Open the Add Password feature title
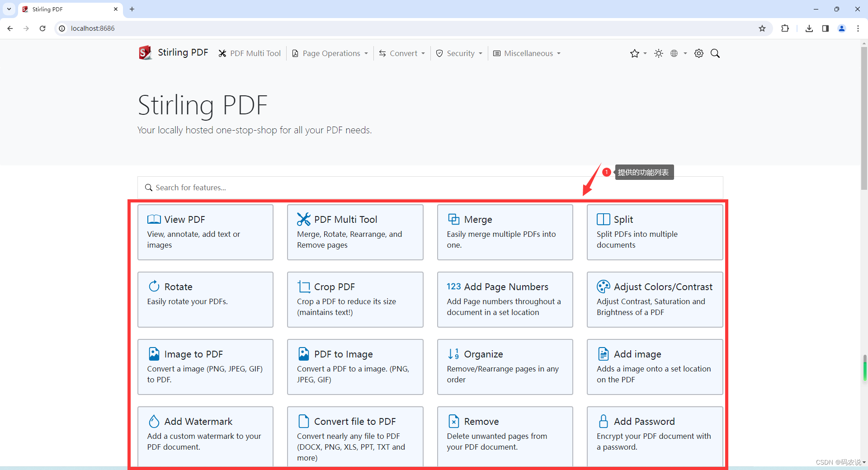 [644, 422]
